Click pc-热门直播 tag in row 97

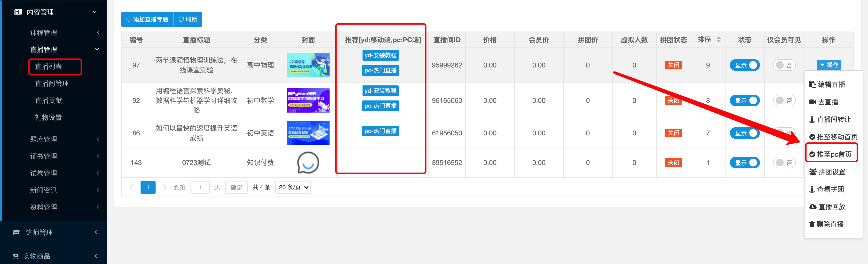point(380,70)
